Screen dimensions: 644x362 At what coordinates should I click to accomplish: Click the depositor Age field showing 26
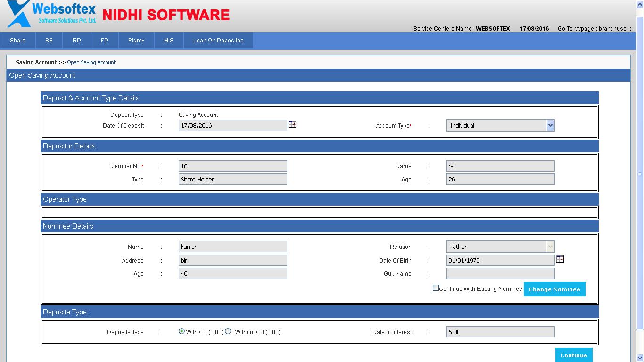pos(500,179)
